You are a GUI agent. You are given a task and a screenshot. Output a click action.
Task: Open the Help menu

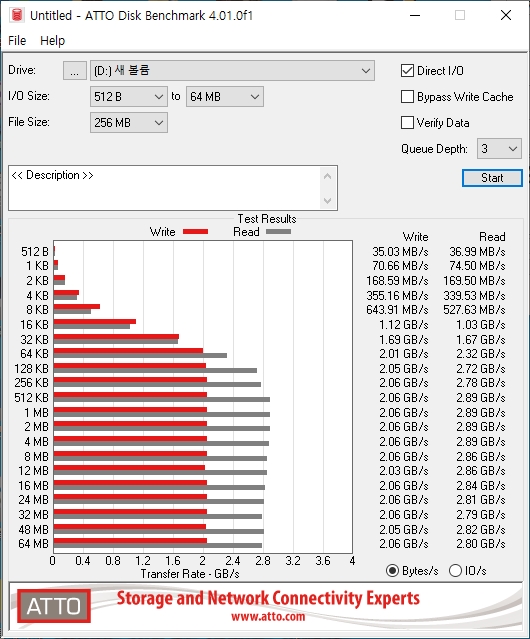(53, 41)
